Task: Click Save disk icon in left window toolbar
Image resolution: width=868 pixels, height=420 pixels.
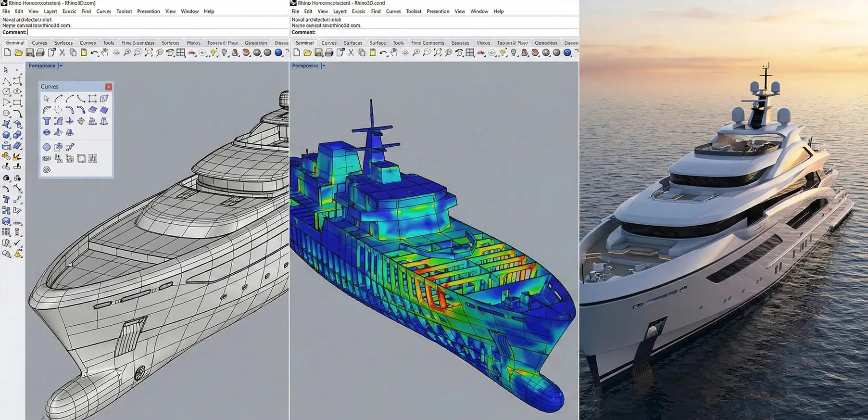Action: point(30,53)
